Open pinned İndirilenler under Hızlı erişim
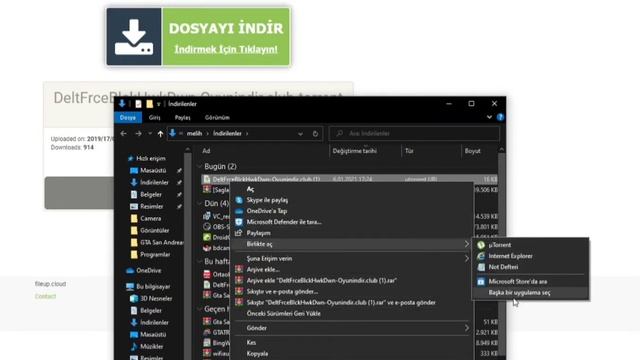Screen dimensions: 640x360 click(x=154, y=182)
